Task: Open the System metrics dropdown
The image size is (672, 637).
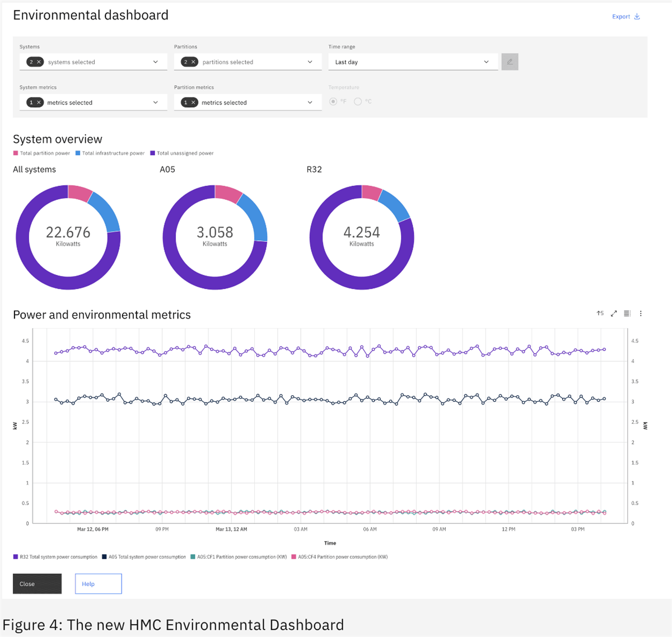Action: [155, 102]
